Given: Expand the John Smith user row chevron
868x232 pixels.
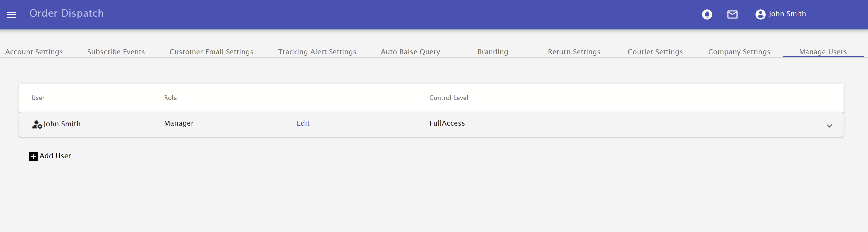Looking at the screenshot, I should coord(829,126).
